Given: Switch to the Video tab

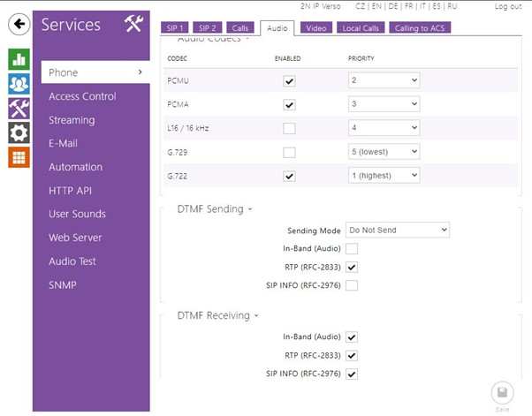Looking at the screenshot, I should [x=317, y=28].
